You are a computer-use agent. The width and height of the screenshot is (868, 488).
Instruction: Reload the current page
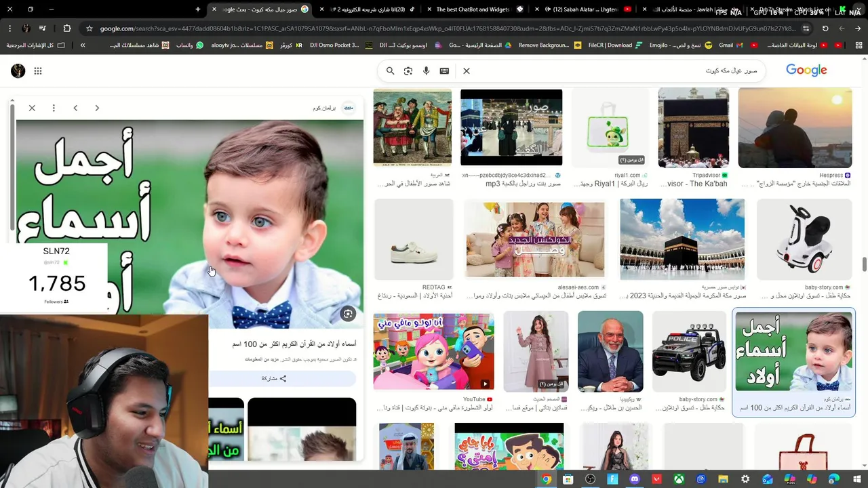point(825,28)
